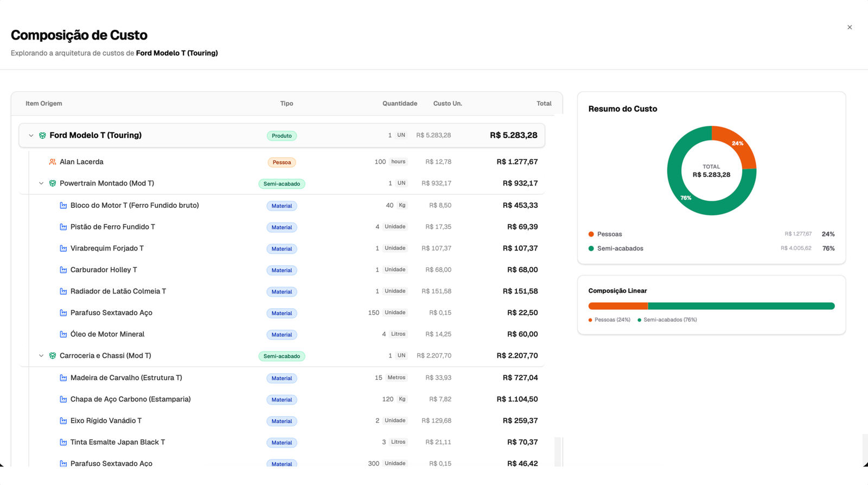
Task: Click the Composição Linear heading
Action: [x=618, y=291]
